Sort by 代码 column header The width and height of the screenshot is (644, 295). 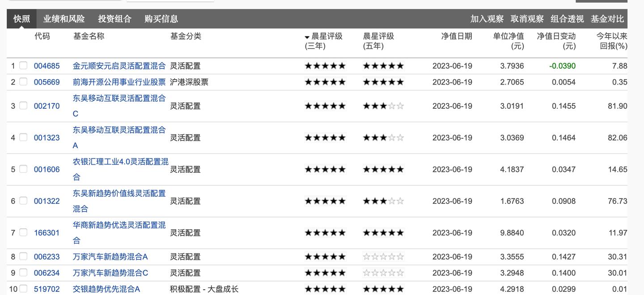pos(42,36)
